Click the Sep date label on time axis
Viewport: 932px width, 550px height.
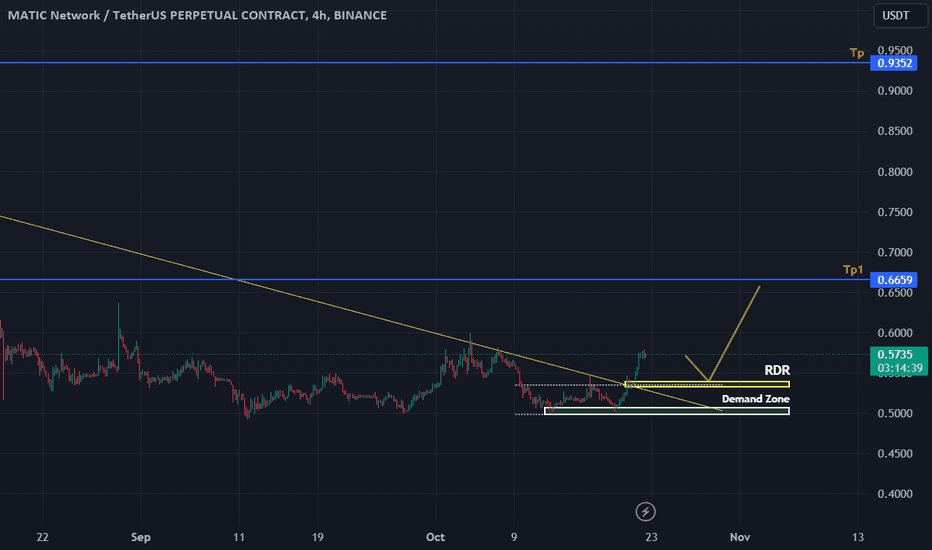[x=140, y=537]
